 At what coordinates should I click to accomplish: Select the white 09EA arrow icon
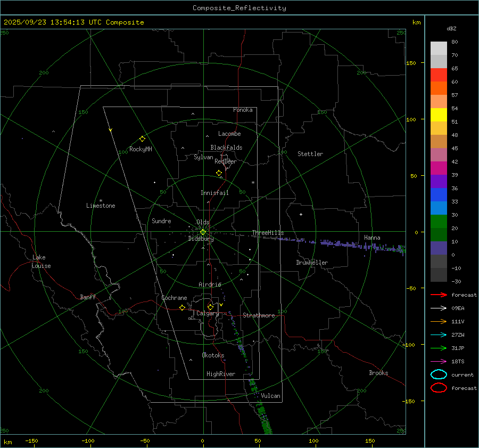(x=439, y=308)
